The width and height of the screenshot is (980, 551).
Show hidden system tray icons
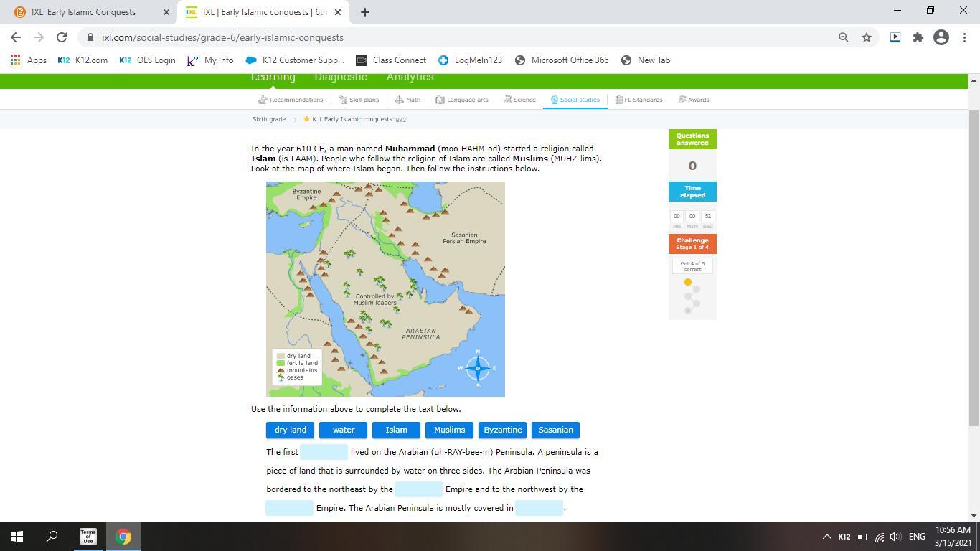[x=826, y=537]
